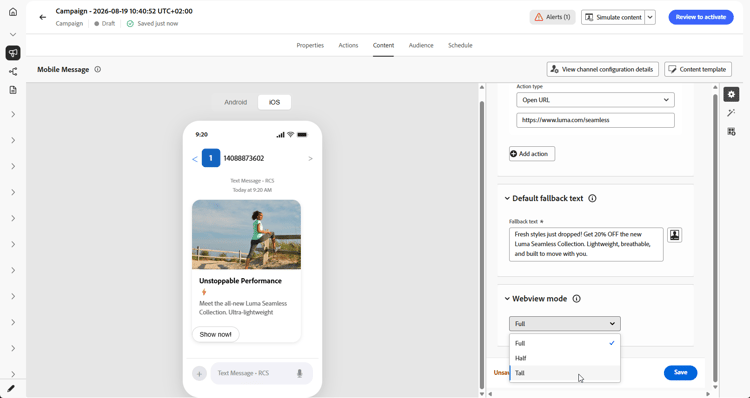Switch preview to Android
This screenshot has width=750, height=398.
tap(235, 102)
